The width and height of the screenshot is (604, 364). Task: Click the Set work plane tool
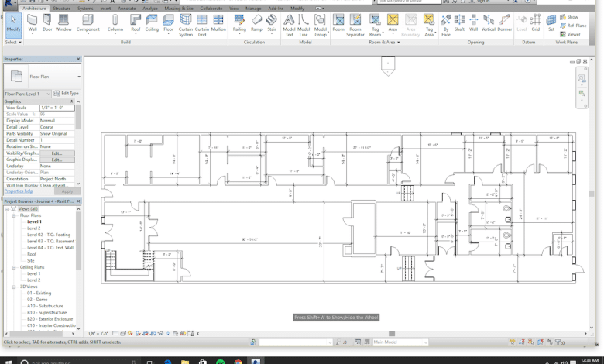click(x=551, y=22)
